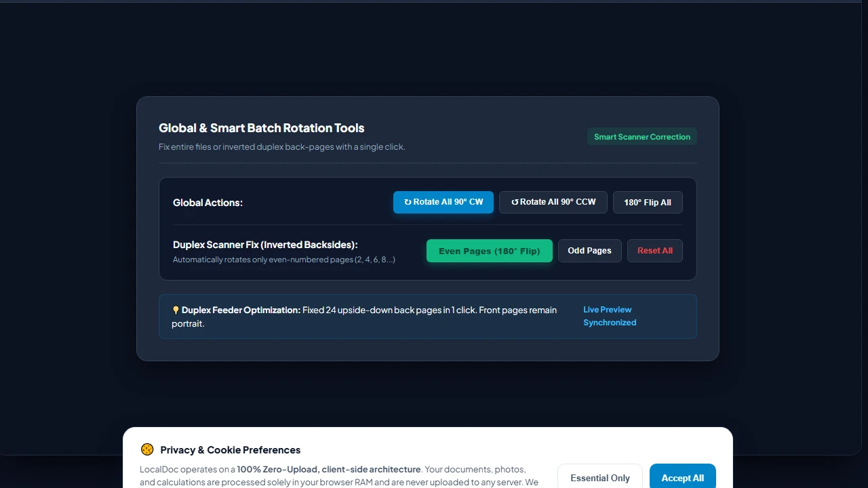Apply 180° Flip All
The height and width of the screenshot is (488, 868).
point(648,203)
